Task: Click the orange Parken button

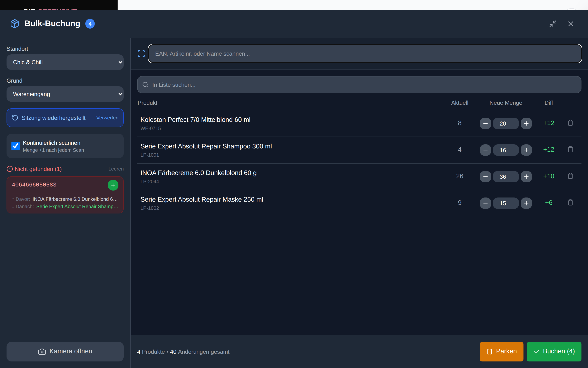Action: (501, 351)
